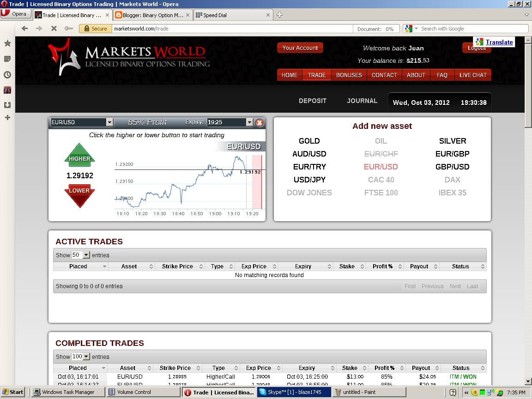Add GOLD as a new asset
The image size is (532, 399).
tap(309, 141)
